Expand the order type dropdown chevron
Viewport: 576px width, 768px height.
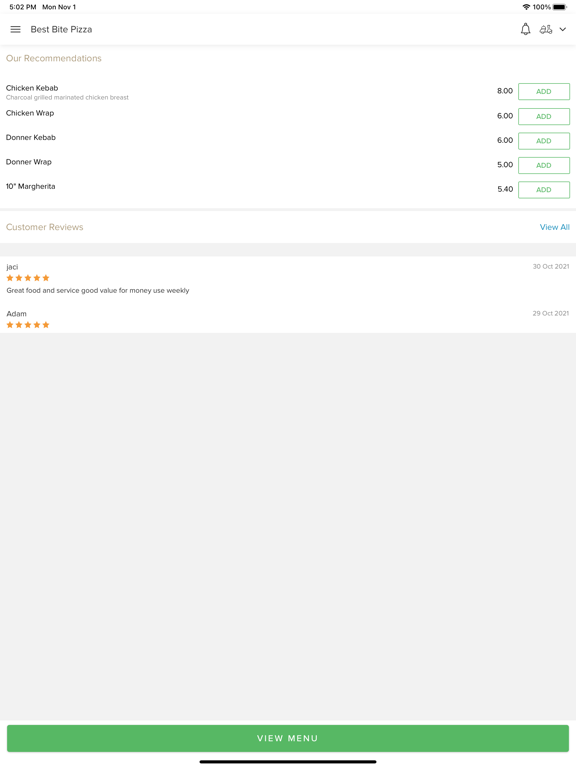pyautogui.click(x=563, y=29)
